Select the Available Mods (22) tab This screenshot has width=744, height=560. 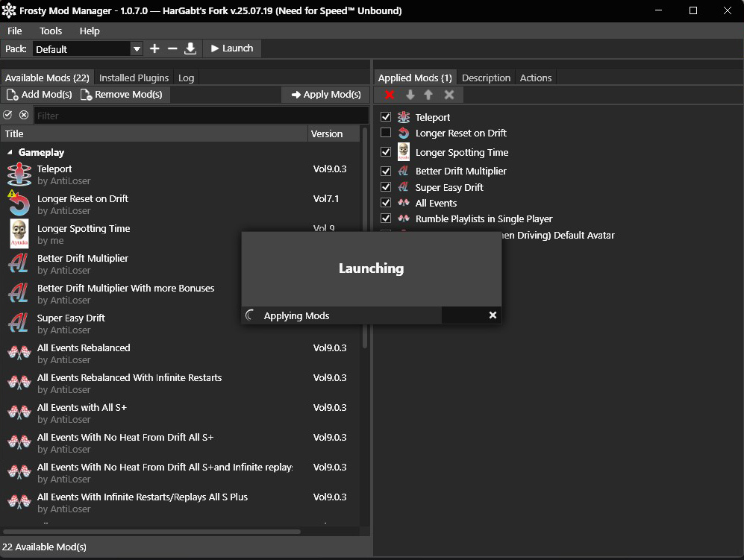[47, 78]
